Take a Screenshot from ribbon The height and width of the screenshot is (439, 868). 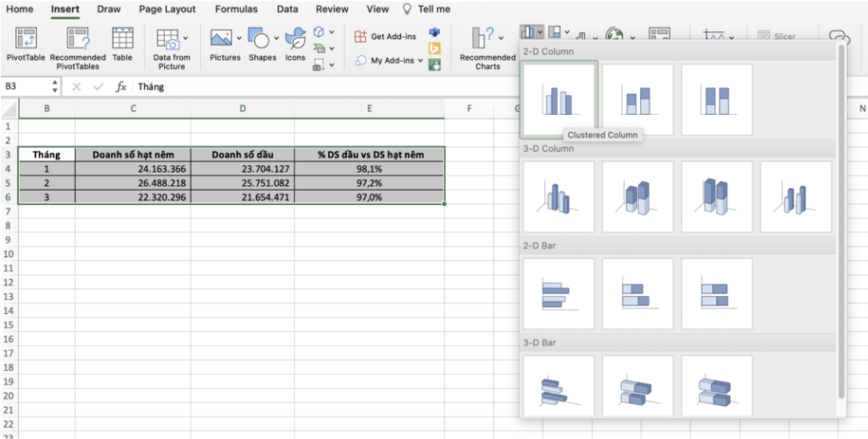click(319, 65)
